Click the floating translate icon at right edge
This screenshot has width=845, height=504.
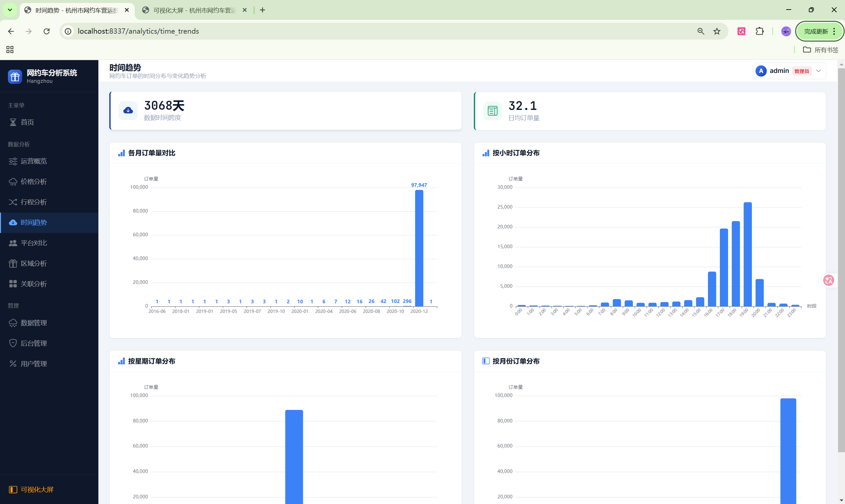click(828, 280)
